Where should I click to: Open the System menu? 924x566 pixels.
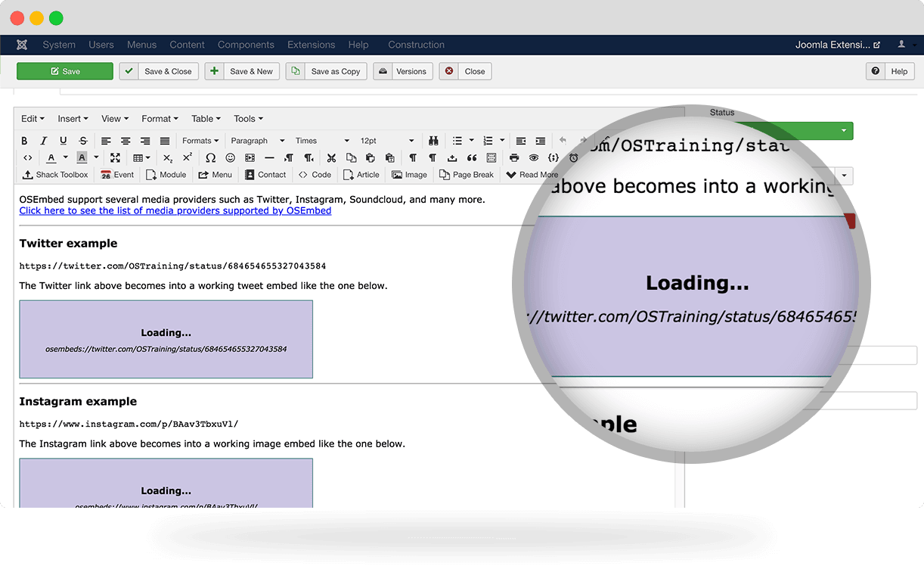click(59, 45)
